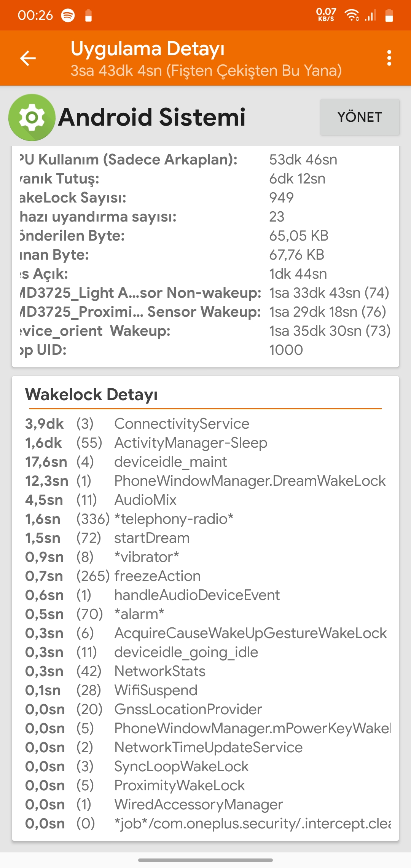Tap the battery icon at top right

pyautogui.click(x=389, y=15)
